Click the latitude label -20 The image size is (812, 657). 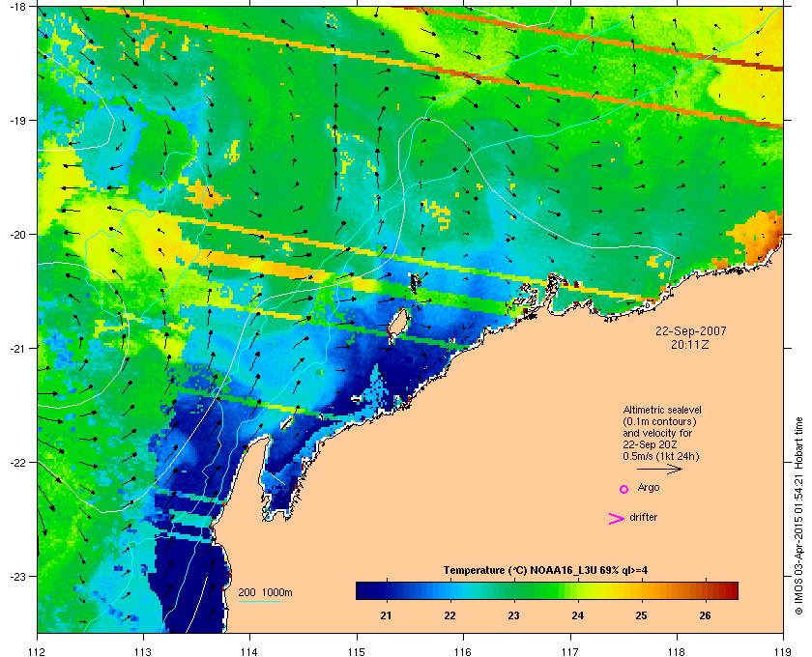pos(17,235)
